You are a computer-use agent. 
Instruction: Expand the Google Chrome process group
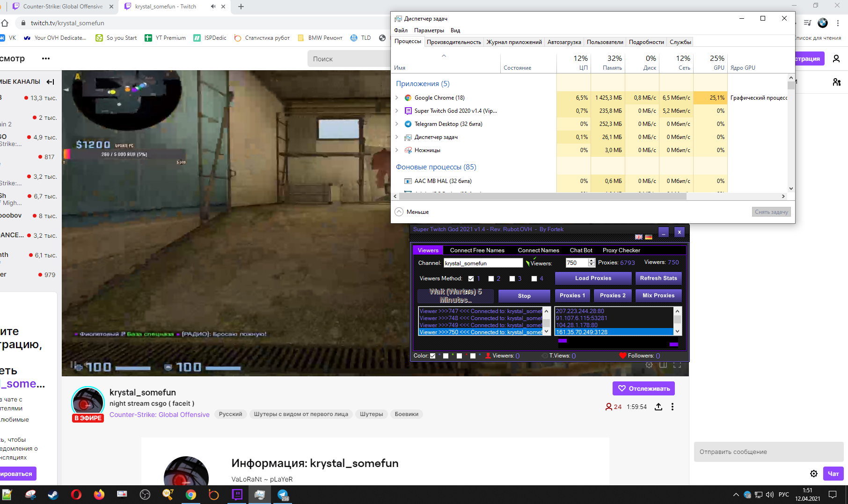click(x=397, y=98)
